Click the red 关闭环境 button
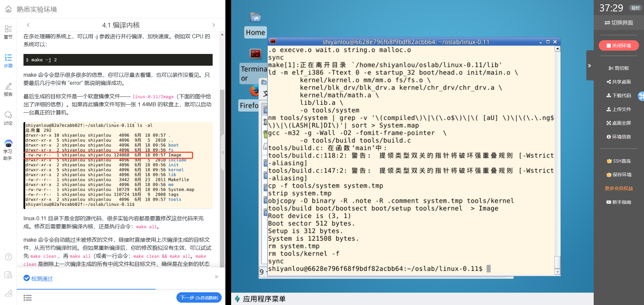 coord(619,46)
